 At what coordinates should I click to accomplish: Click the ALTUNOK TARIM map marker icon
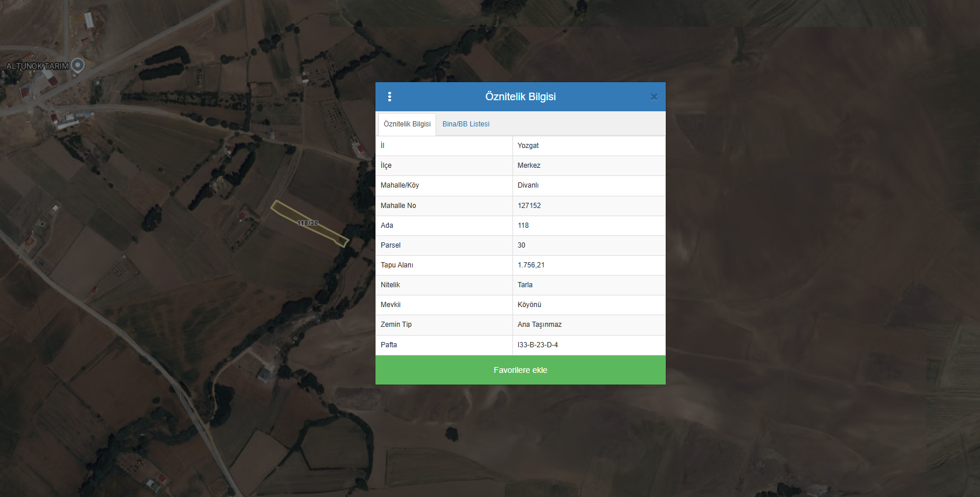click(78, 65)
